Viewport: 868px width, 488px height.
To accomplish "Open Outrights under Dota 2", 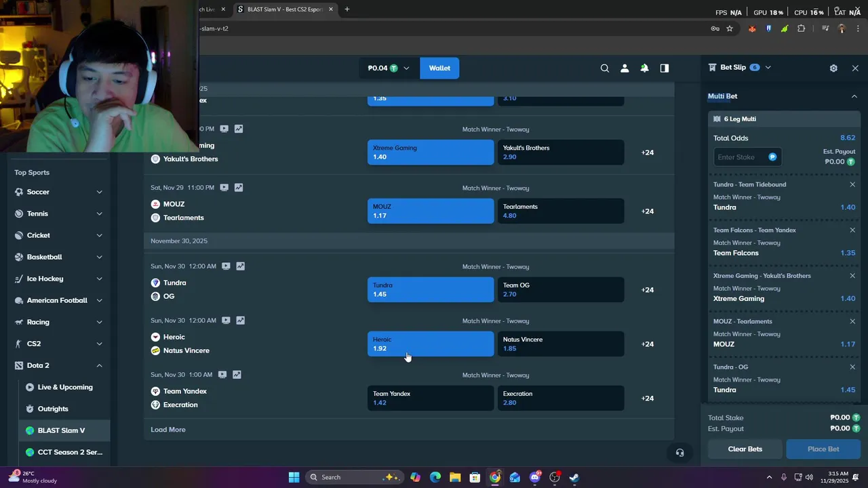I will tap(64, 409).
